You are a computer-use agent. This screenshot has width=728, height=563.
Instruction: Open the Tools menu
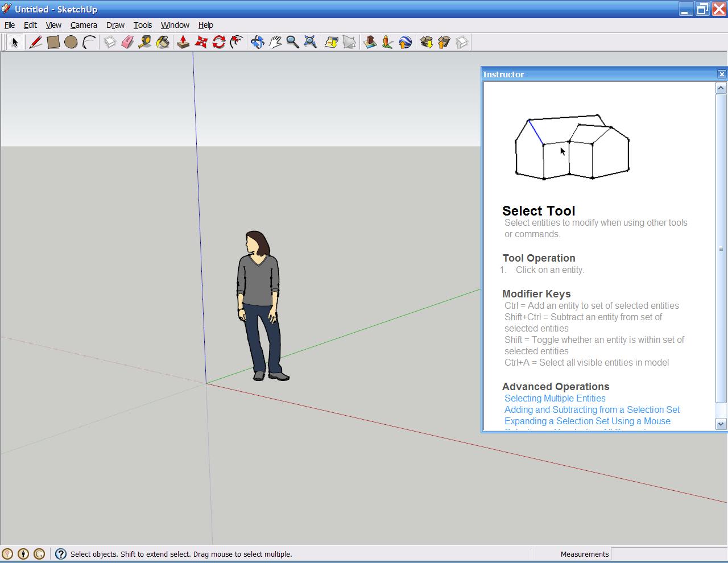[143, 25]
